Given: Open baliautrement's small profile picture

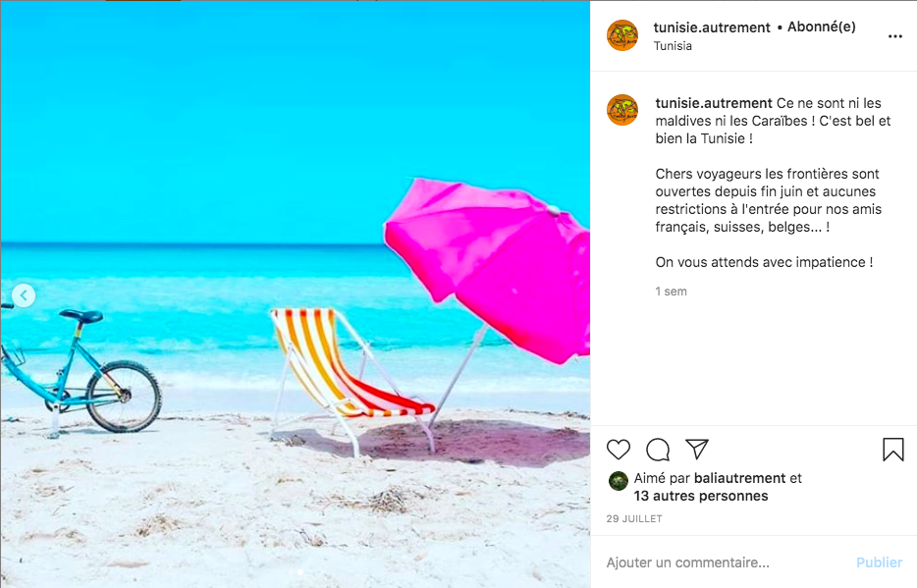Looking at the screenshot, I should [x=619, y=481].
